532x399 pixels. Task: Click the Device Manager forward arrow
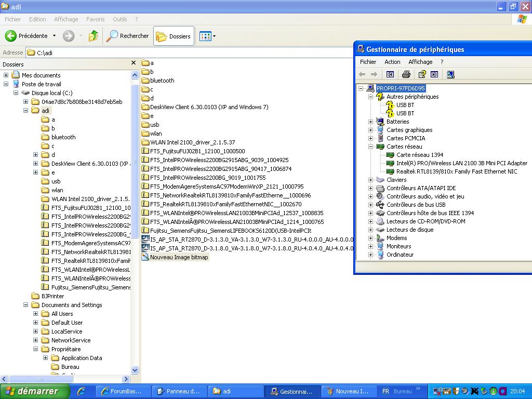[374, 74]
